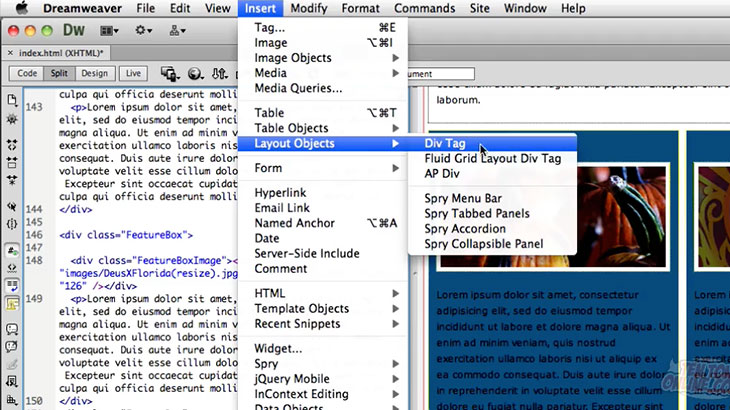Viewport: 730px width, 410px height.
Task: Switch to Code view
Action: [27, 74]
